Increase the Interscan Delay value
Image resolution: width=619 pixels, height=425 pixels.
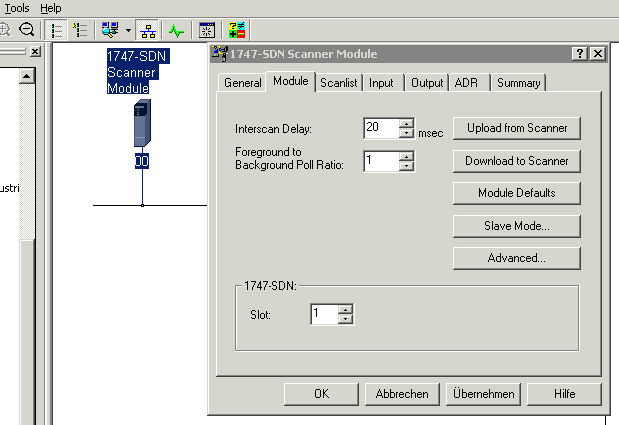pos(406,123)
